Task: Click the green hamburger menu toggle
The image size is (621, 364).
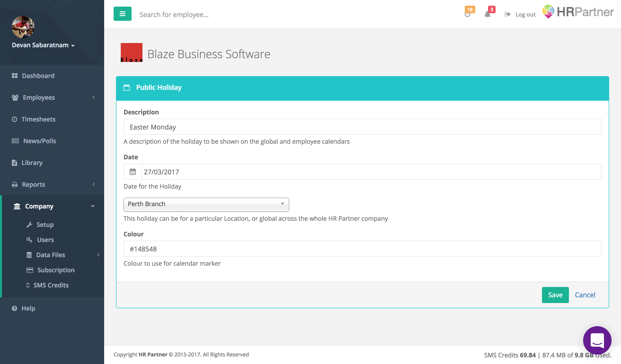Action: coord(122,14)
